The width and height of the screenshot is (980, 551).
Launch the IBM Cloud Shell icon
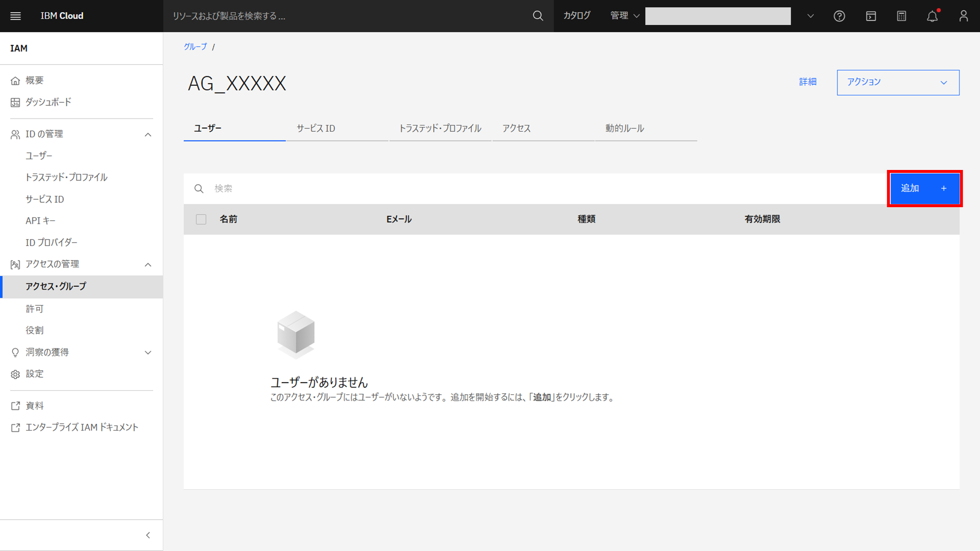(871, 16)
